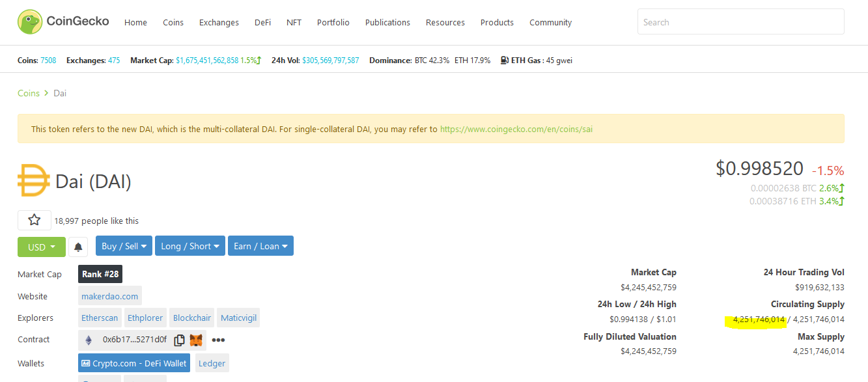Screen dimensions: 868x382
Task: Open the Products navigation menu
Action: click(x=497, y=22)
